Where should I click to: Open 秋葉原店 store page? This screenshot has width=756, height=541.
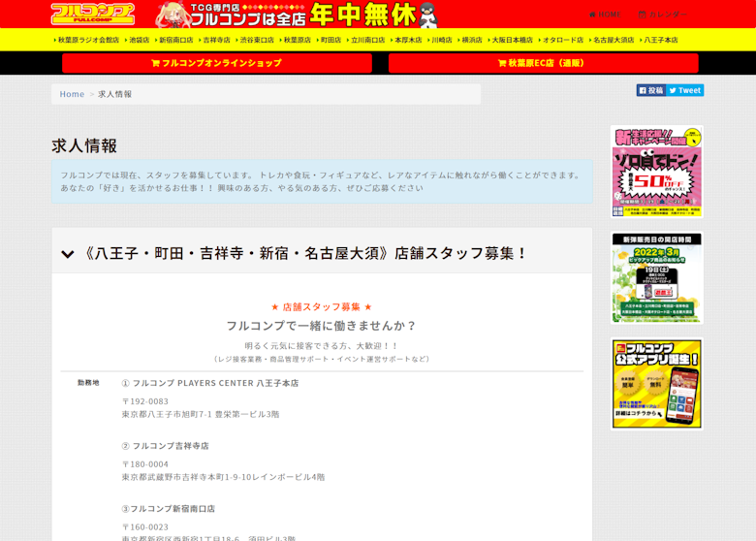[295, 40]
